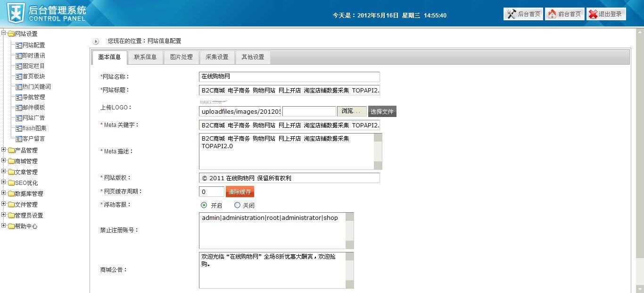Click the folder icon beside 产品管理
Screen dimensions: 644x293
point(10,150)
